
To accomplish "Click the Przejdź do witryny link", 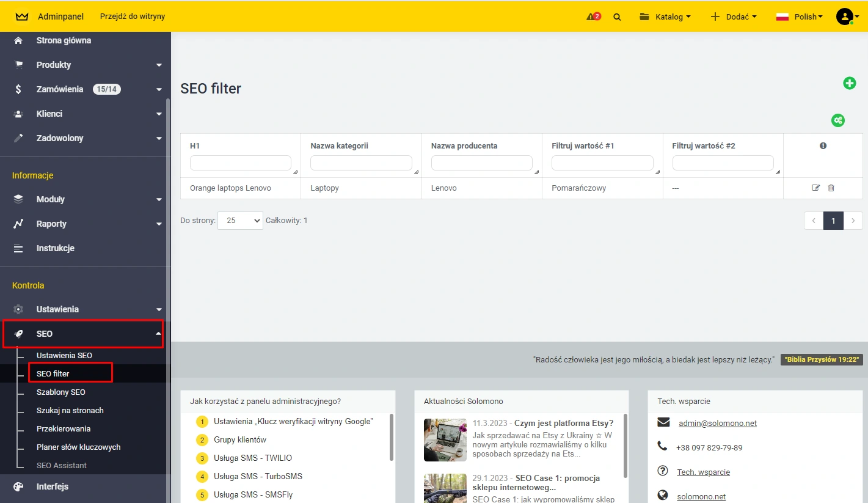I will [x=133, y=17].
